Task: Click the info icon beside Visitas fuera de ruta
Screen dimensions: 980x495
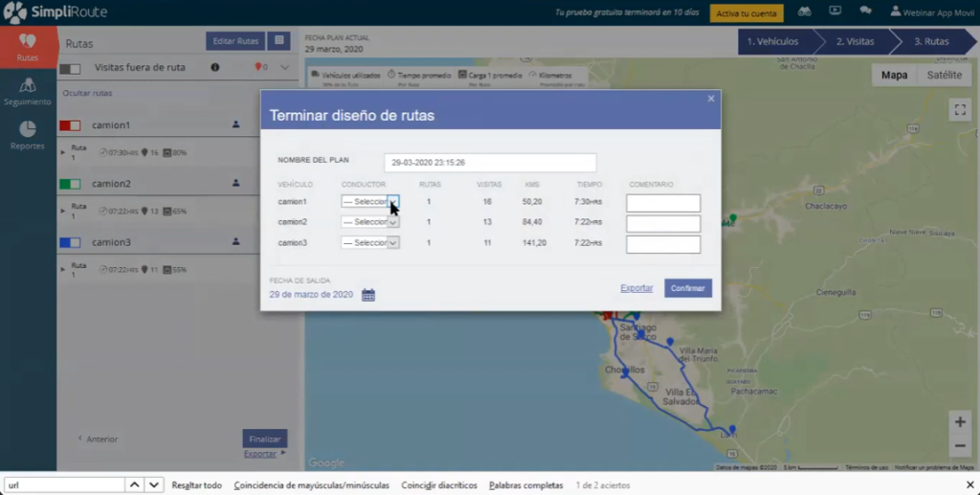Action: [215, 67]
